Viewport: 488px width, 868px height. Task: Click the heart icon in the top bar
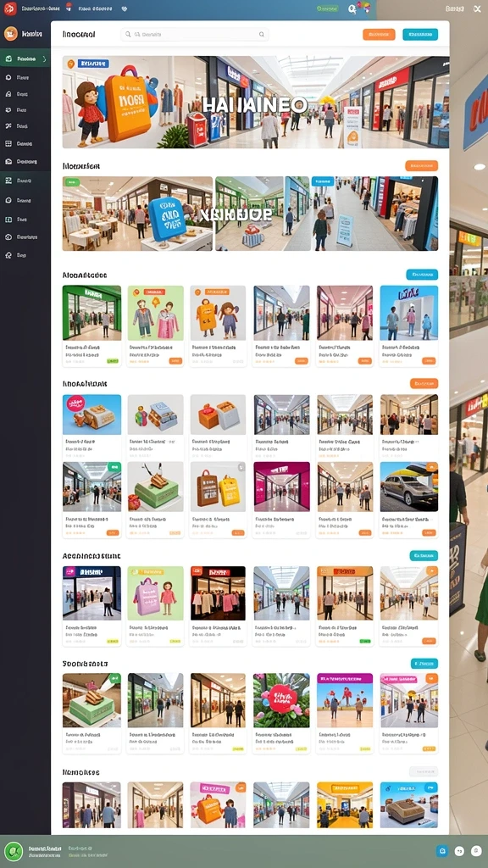(124, 8)
